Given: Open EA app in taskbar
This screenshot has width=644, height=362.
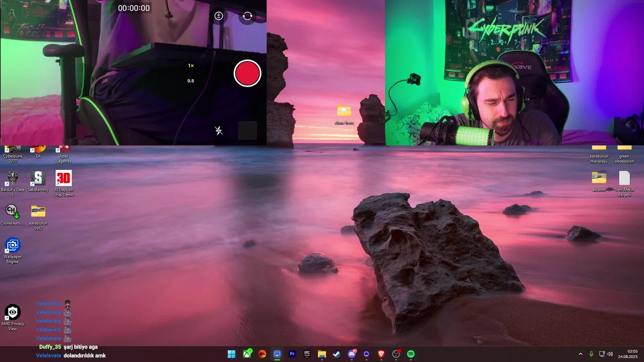Looking at the screenshot, I should (x=262, y=354).
